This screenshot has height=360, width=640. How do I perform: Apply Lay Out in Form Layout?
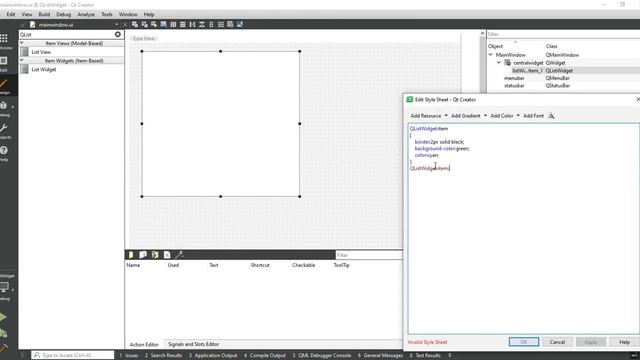coord(211,24)
